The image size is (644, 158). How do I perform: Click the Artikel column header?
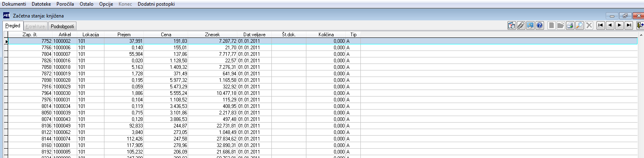pyautogui.click(x=65, y=35)
